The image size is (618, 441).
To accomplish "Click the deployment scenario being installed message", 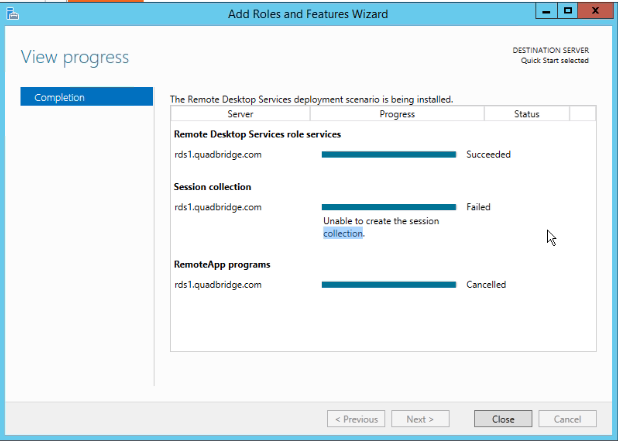I will click(x=312, y=99).
